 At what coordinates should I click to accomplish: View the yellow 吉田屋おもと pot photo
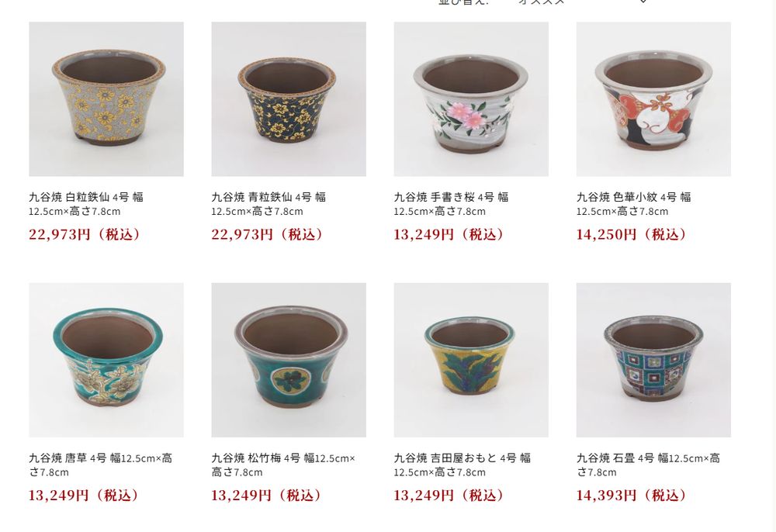(471, 360)
